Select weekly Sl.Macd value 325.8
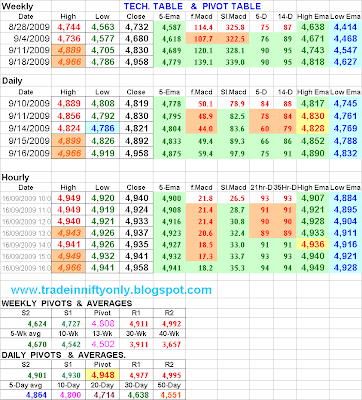 pyautogui.click(x=235, y=28)
